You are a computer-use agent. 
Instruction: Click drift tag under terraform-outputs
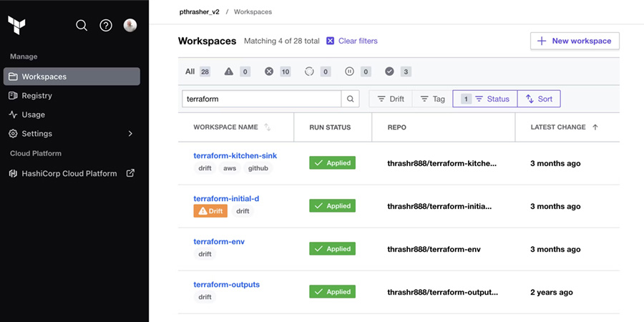(x=205, y=297)
